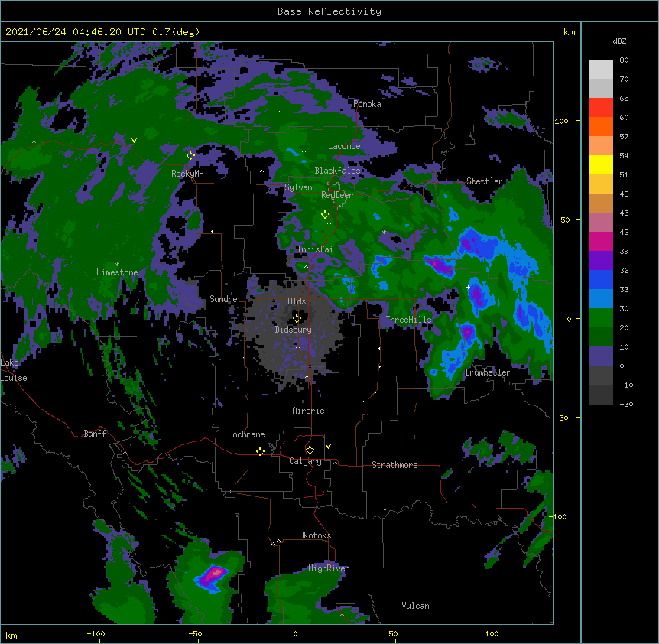The width and height of the screenshot is (659, 644).
Task: Click the Innisfail city label
Action: tap(317, 249)
